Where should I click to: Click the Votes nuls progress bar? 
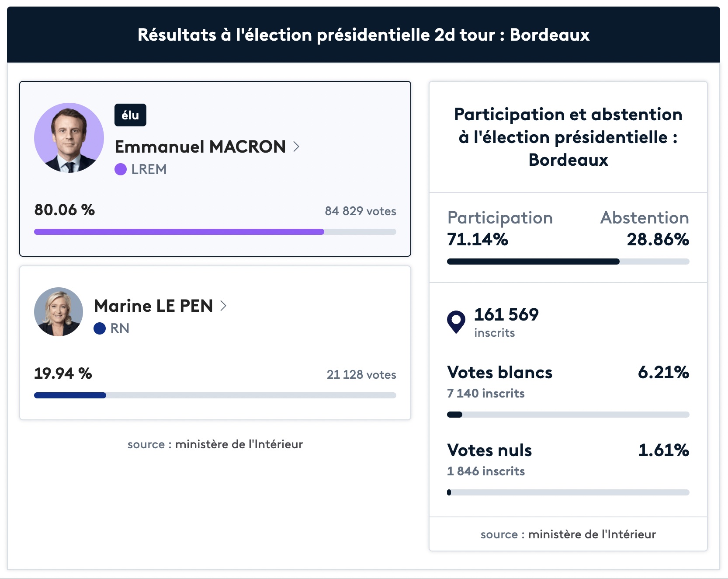coord(568,492)
